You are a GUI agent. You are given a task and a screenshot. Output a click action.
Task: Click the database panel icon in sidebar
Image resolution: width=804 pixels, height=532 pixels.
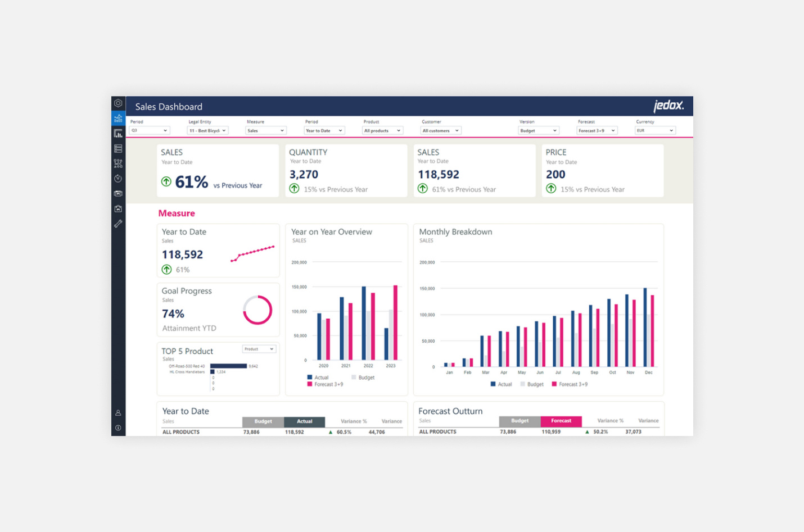point(118,148)
